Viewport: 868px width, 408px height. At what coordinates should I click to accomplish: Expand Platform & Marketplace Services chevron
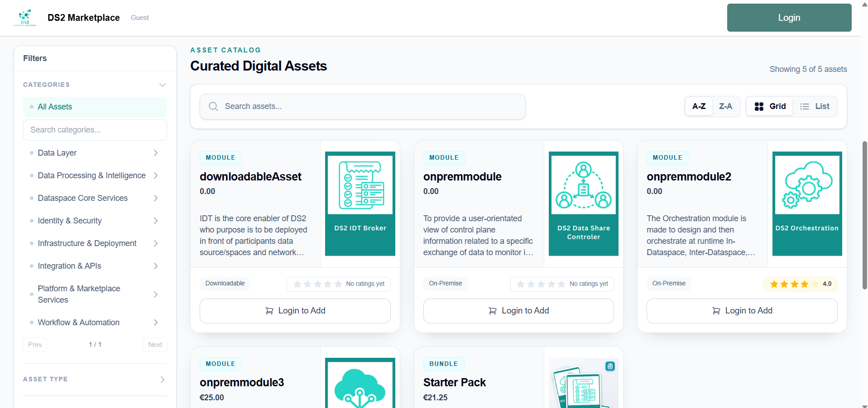pos(155,294)
